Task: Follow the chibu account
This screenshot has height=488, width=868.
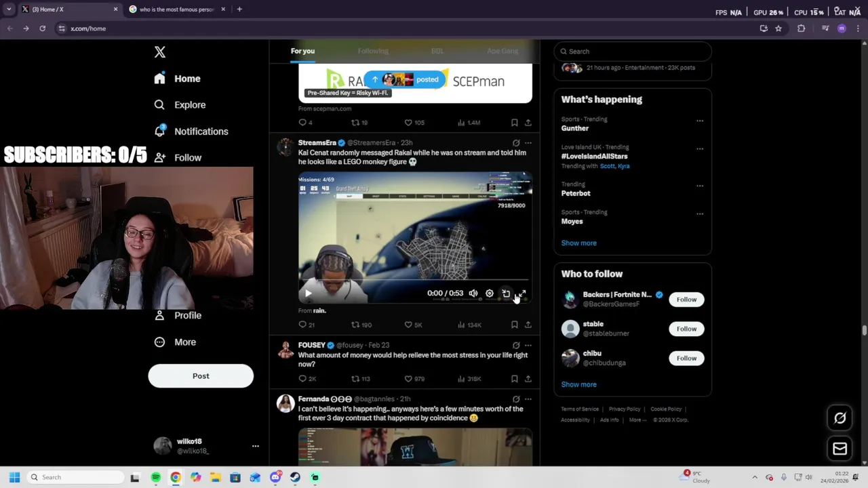Action: [686, 359]
